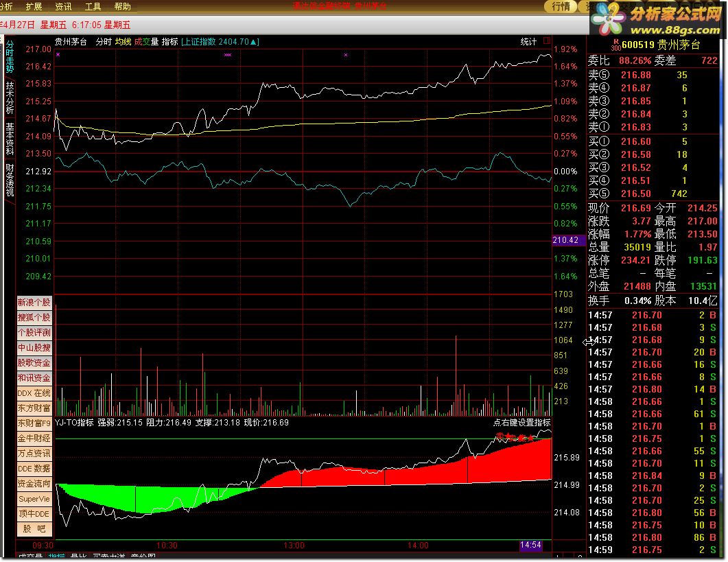Click the 210.42 purple price marker
This screenshot has height=562, width=728.
568,240
